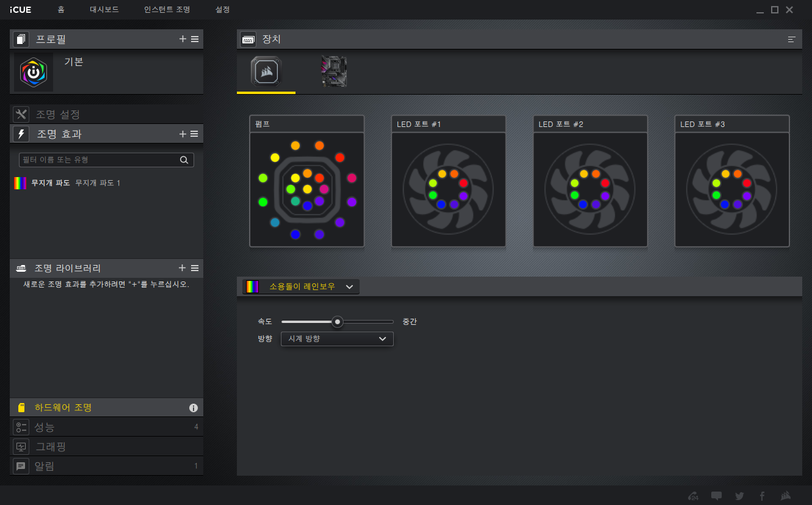Screen dimensions: 812x505
Task: Select the motherboard device thumbnail
Action: [334, 71]
